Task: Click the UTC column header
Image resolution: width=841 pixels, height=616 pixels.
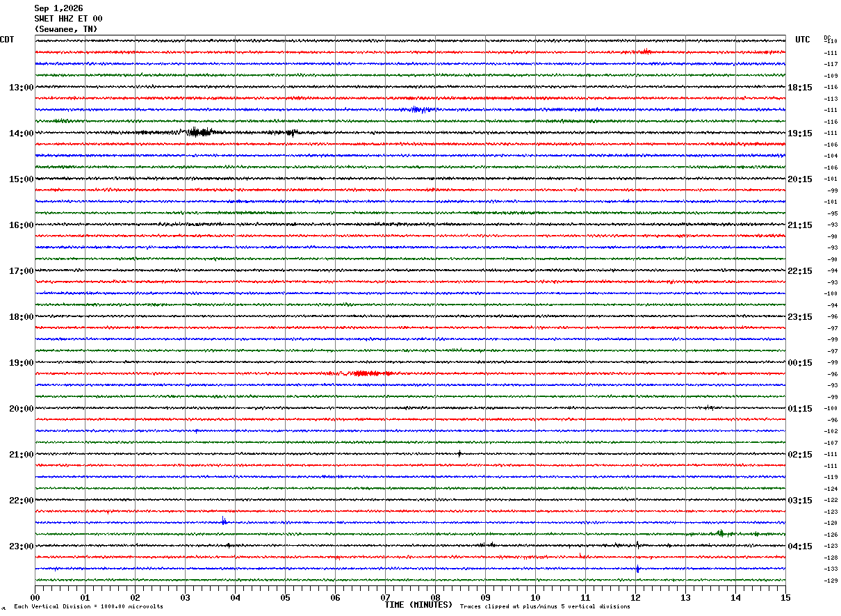Action: (x=803, y=40)
